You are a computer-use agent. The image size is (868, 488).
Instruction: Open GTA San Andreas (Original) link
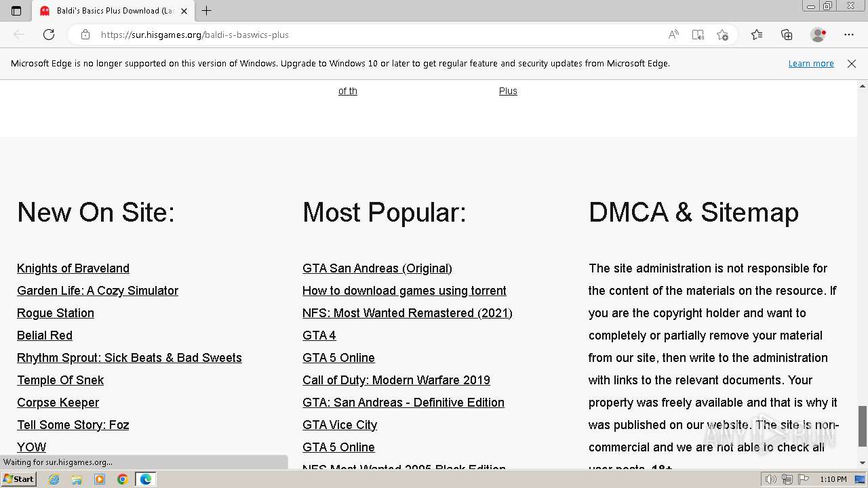[x=377, y=268]
